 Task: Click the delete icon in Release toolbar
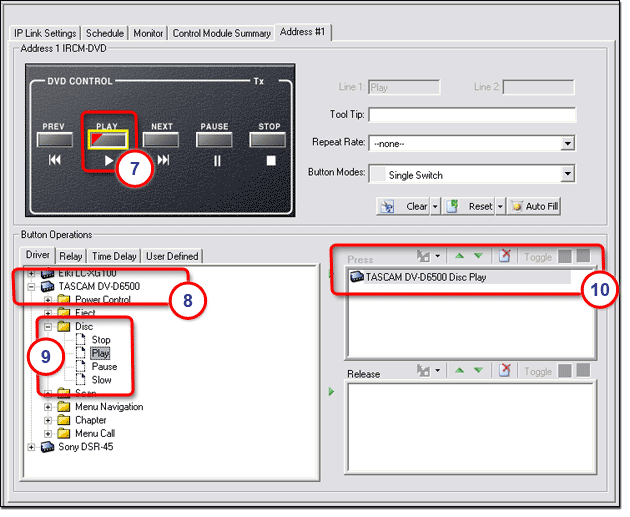[506, 372]
